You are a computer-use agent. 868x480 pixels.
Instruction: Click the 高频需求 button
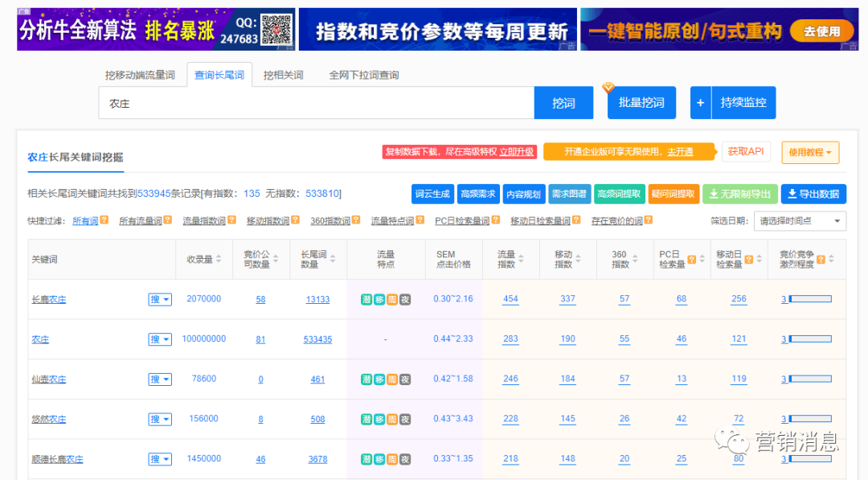[478, 194]
